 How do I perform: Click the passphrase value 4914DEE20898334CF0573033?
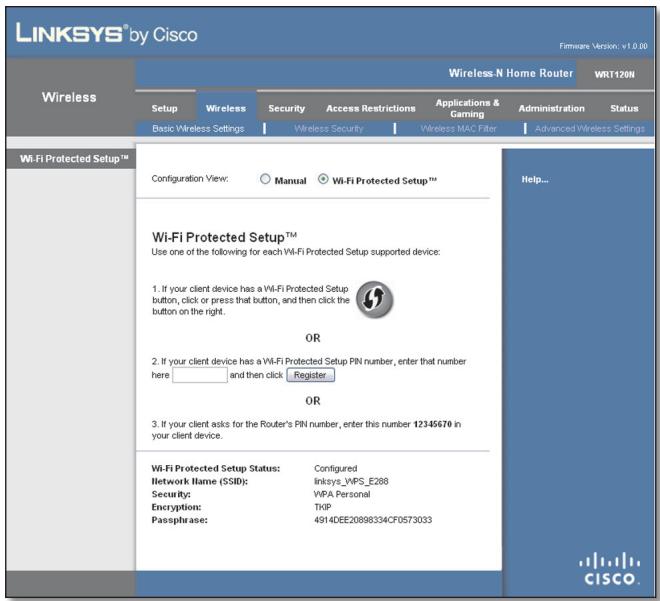pyautogui.click(x=373, y=520)
